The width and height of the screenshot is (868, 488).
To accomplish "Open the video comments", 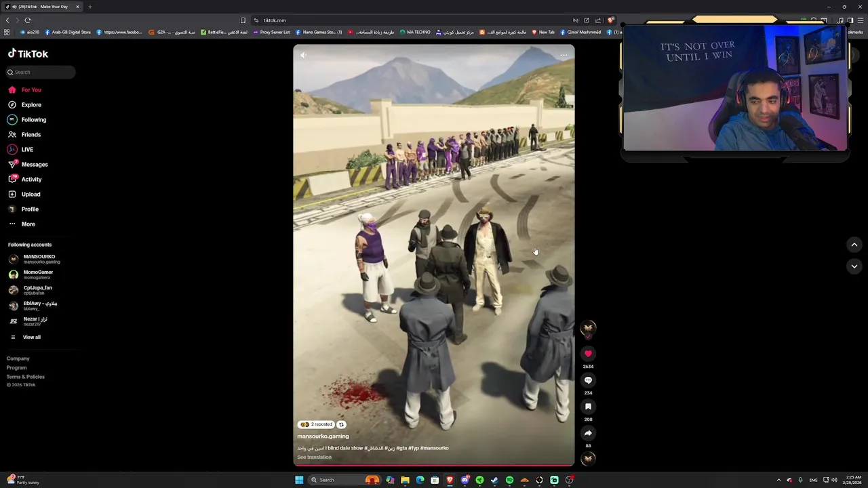I will click(x=588, y=380).
